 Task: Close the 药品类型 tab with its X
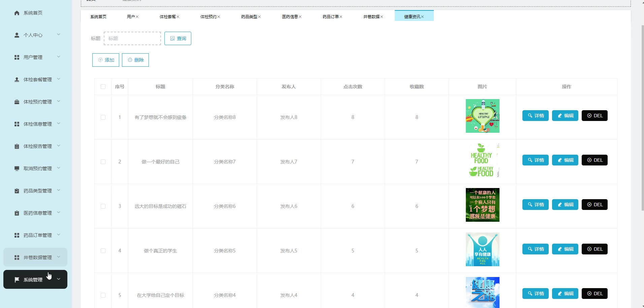click(259, 17)
